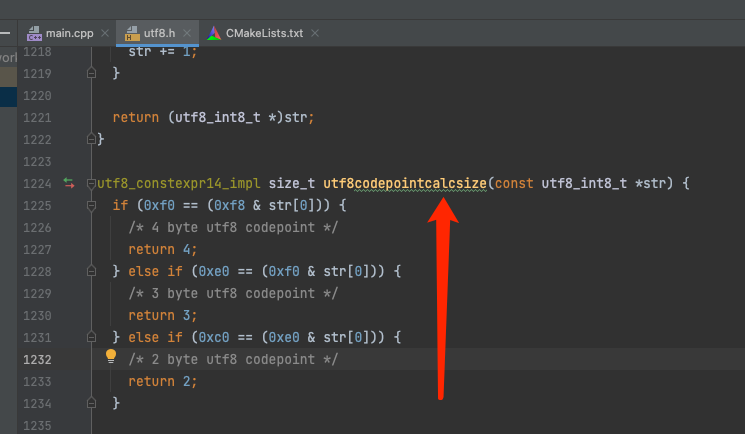This screenshot has width=745, height=434.
Task: Click the fold end marker on line 1222
Action: click(x=92, y=139)
